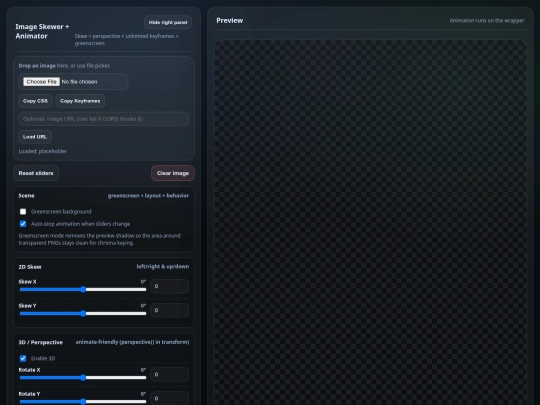Click the checkered preview canvas
Viewport: 540px width, 405px height.
[370, 222]
